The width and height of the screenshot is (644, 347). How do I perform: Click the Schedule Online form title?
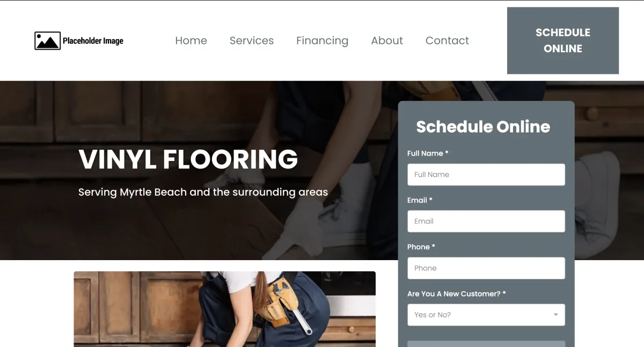coord(483,127)
